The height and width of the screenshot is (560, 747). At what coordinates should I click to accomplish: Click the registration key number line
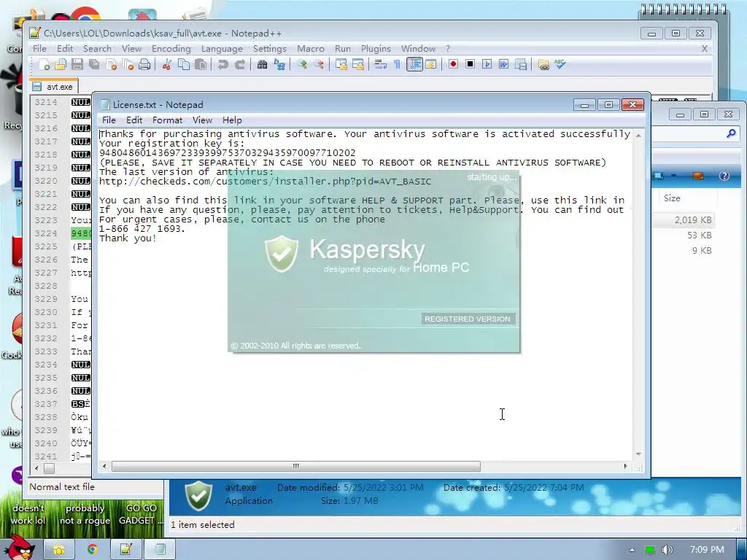tap(228, 153)
